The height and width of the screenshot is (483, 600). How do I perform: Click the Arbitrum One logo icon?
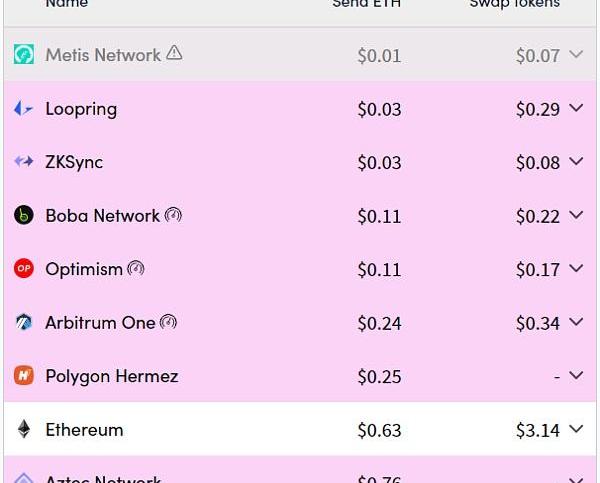(24, 322)
